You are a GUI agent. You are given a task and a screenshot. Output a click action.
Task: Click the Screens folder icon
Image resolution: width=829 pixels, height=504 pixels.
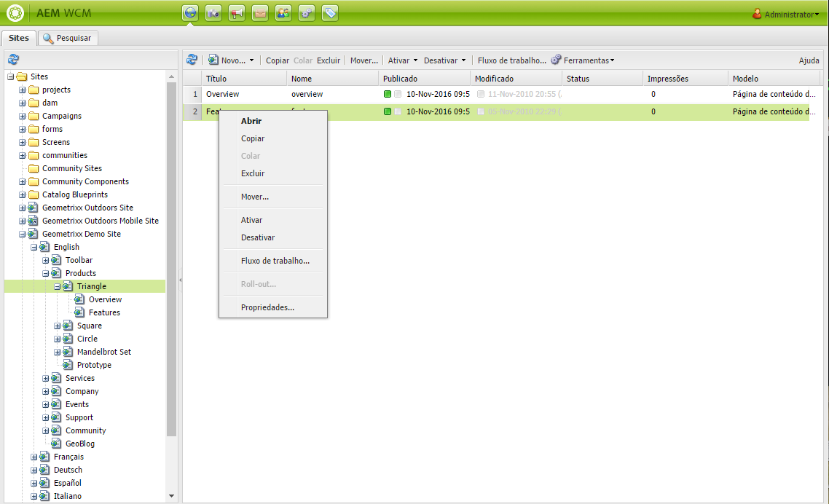tap(34, 142)
